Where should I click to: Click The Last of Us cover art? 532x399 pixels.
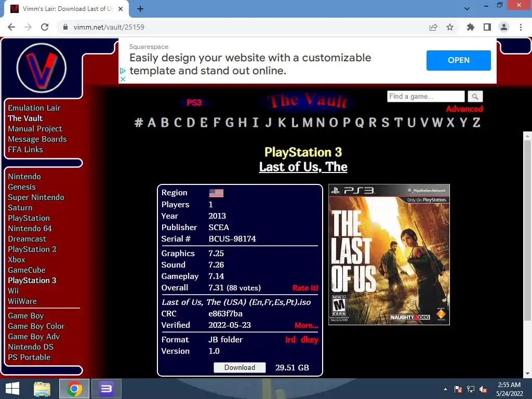coord(389,255)
